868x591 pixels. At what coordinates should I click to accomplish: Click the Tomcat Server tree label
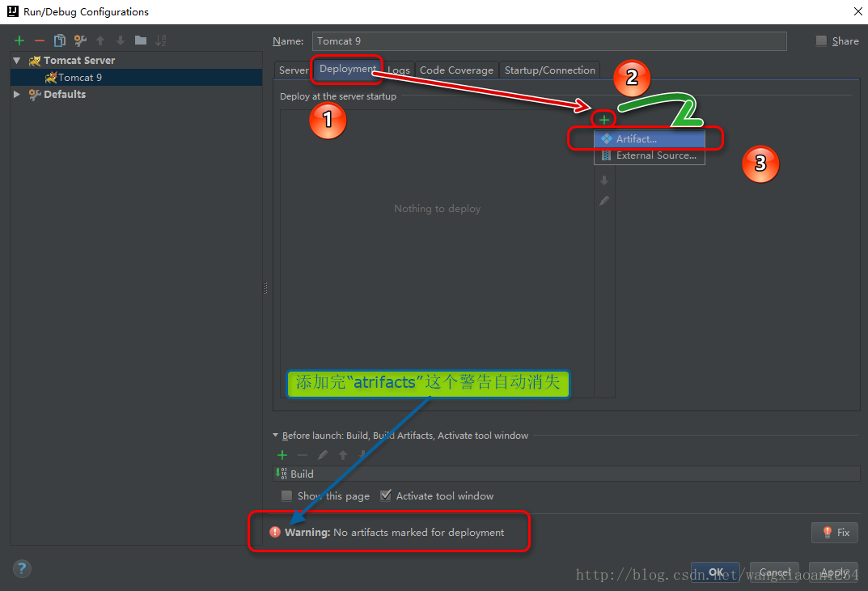tap(79, 61)
